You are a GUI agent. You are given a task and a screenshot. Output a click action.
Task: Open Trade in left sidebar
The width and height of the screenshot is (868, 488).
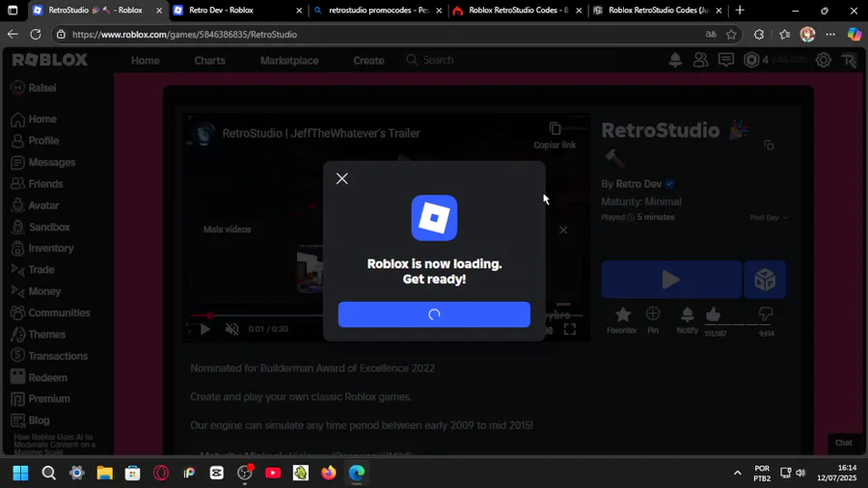pyautogui.click(x=33, y=269)
